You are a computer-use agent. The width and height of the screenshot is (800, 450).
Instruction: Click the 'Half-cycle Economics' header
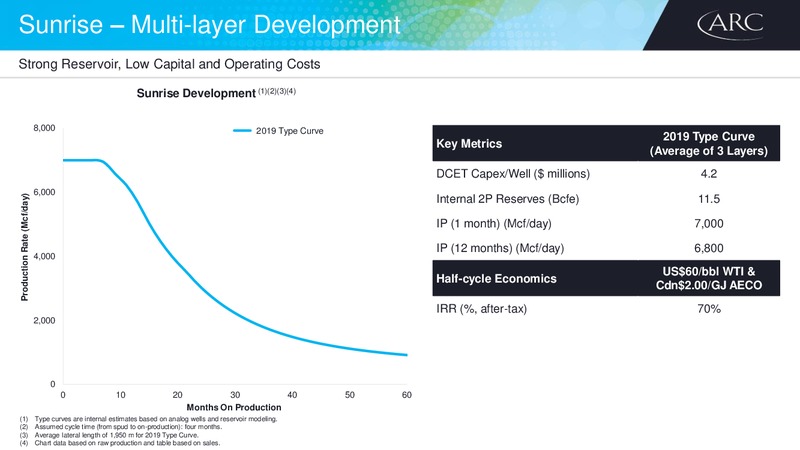[x=496, y=279]
